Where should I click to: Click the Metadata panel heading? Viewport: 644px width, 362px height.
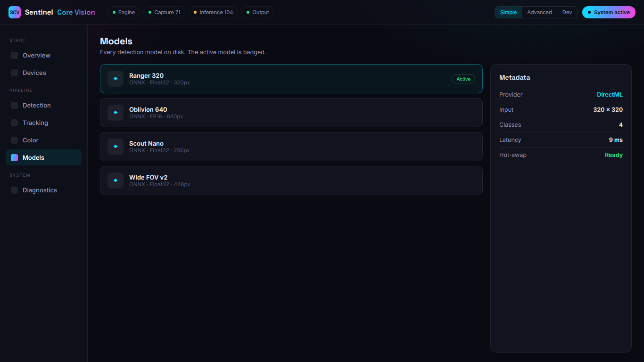(514, 77)
